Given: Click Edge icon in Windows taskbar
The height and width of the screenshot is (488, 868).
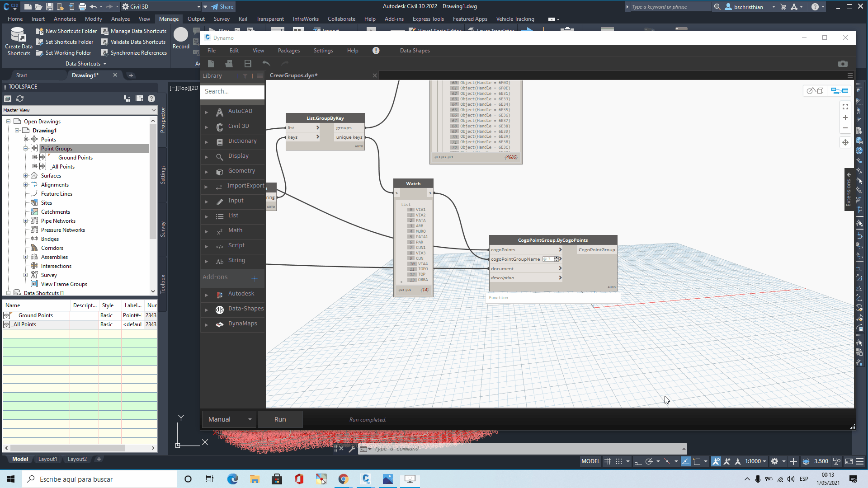Looking at the screenshot, I should pos(232,479).
